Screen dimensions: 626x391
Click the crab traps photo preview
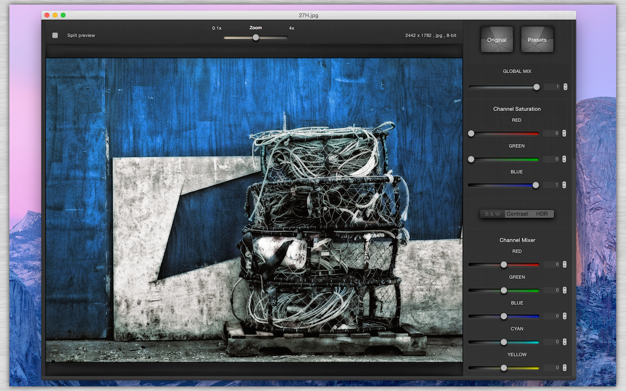[254, 210]
